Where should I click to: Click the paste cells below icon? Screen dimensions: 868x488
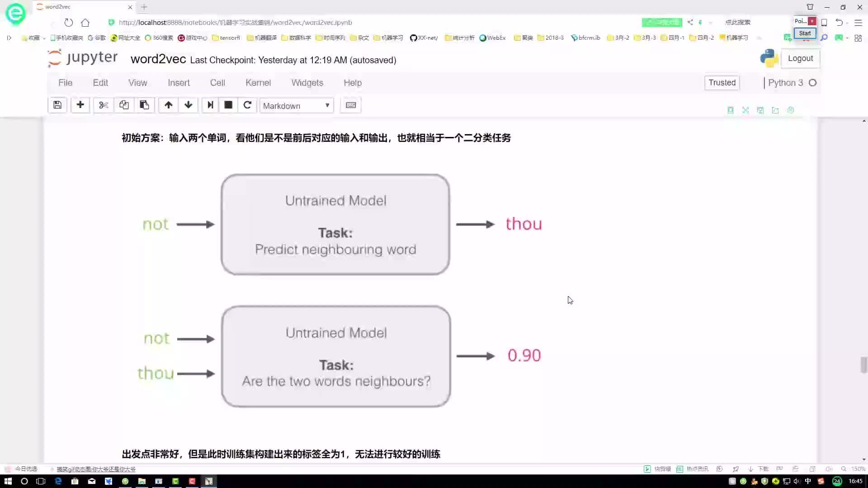144,105
